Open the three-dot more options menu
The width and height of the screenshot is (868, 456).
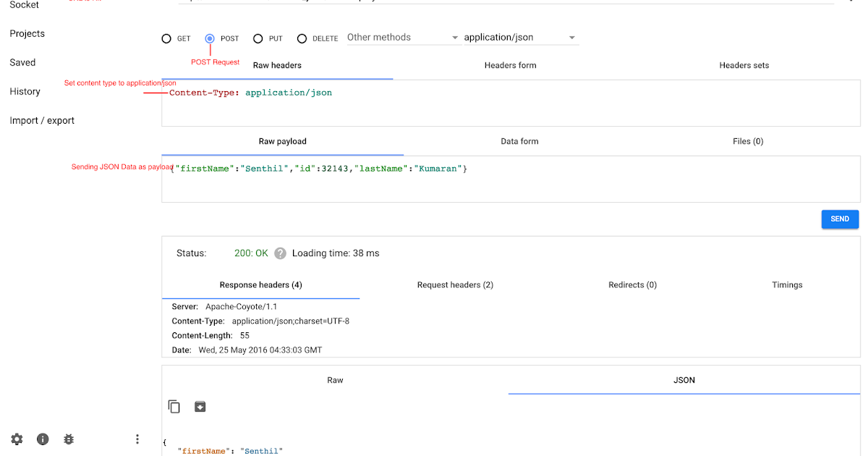click(x=137, y=439)
